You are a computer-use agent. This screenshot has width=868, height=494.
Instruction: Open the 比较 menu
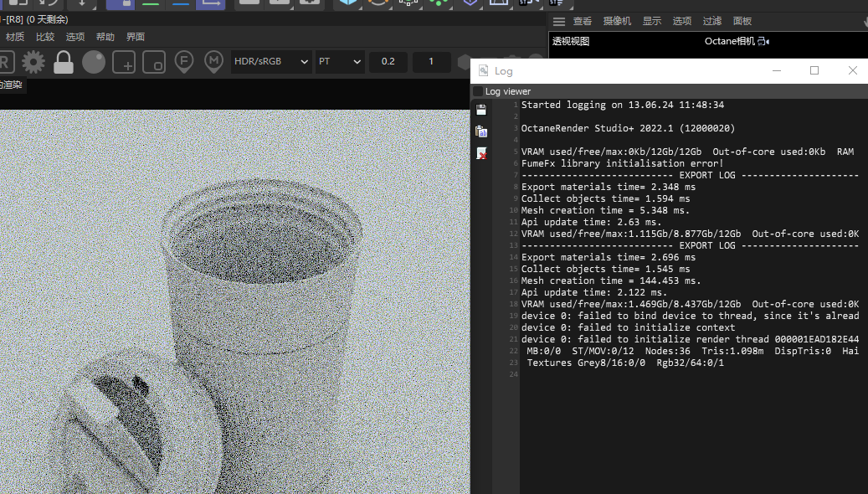pos(45,37)
